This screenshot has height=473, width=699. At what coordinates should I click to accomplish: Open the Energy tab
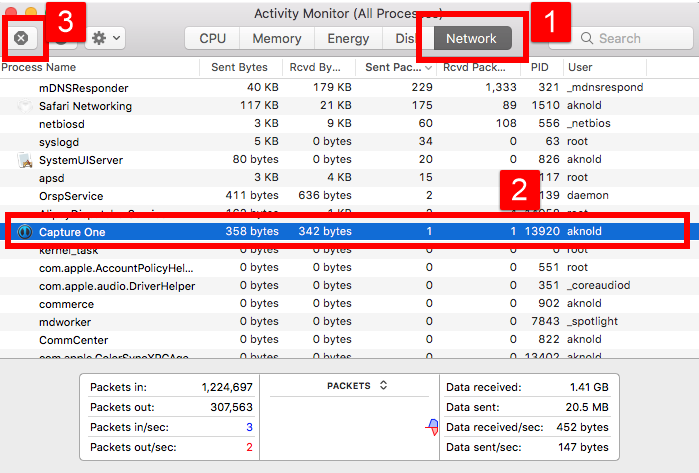[x=348, y=38]
